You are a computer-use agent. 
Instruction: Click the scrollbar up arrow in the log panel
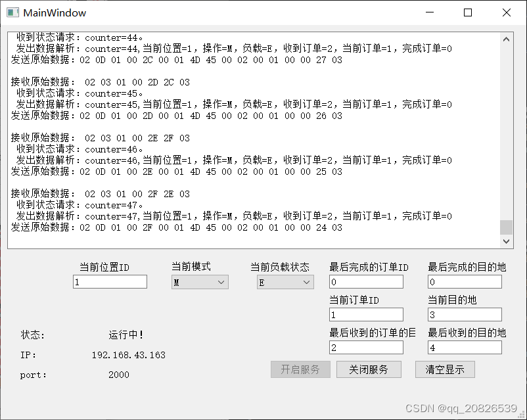pyautogui.click(x=506, y=38)
